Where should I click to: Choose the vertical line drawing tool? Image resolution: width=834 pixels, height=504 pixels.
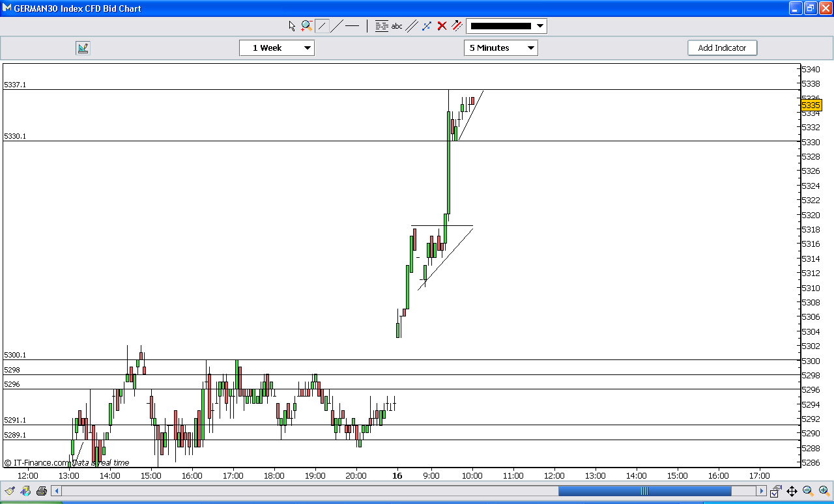(x=367, y=26)
